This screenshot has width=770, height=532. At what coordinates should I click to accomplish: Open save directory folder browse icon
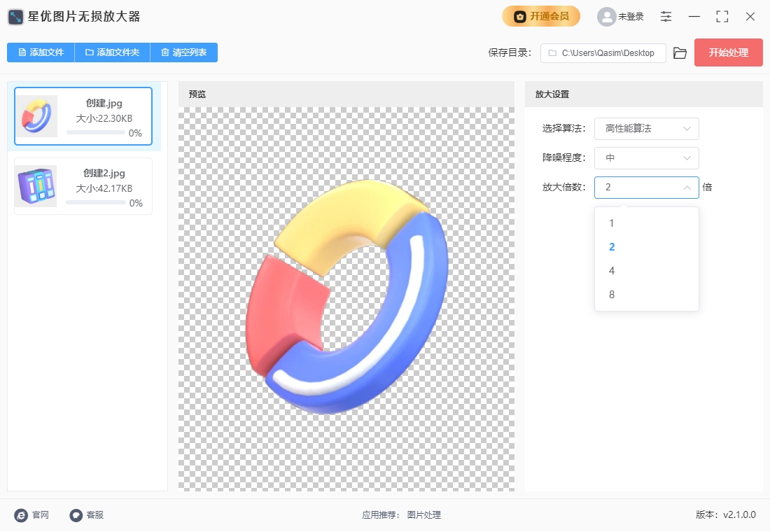680,53
